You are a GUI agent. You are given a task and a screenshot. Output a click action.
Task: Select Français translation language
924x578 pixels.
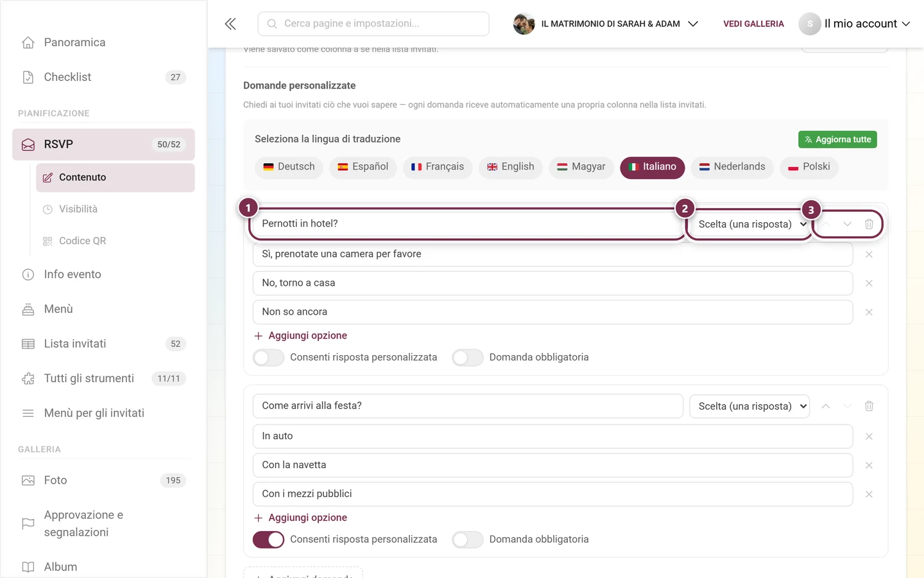(438, 167)
